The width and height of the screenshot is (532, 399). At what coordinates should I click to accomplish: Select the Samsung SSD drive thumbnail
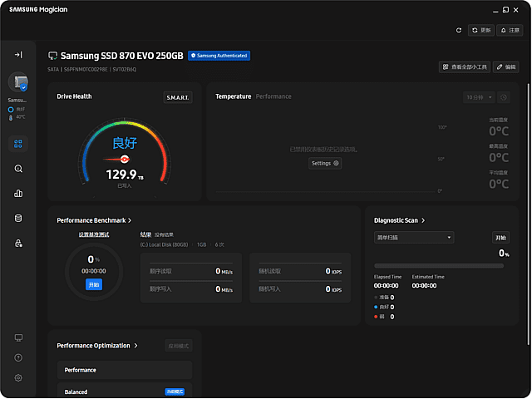coord(18,83)
